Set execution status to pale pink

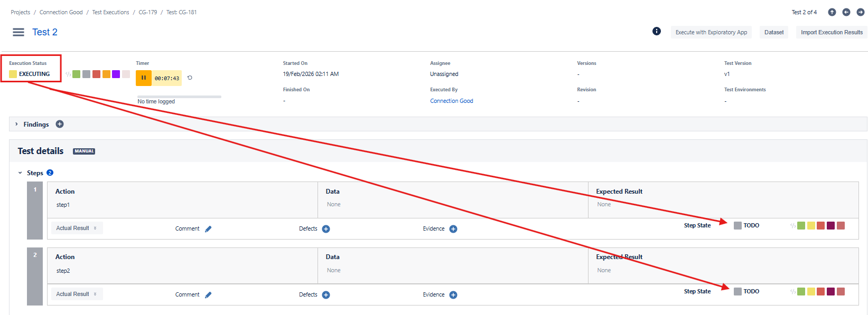click(126, 74)
